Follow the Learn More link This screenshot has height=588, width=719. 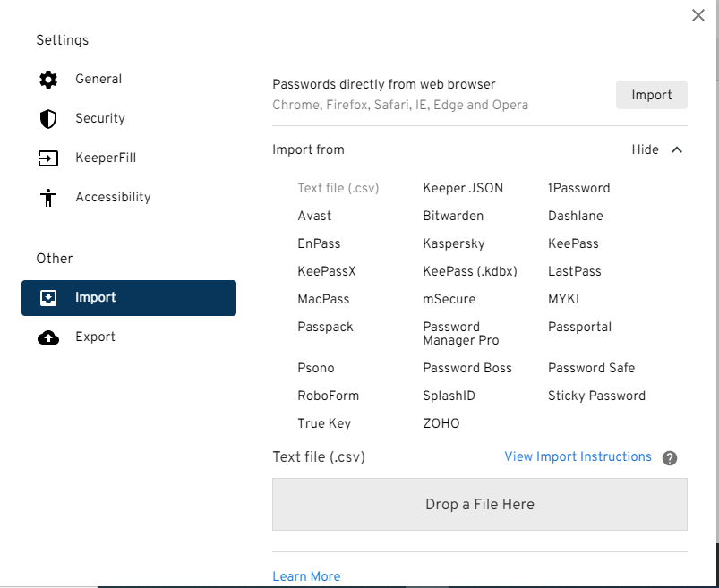tap(306, 576)
